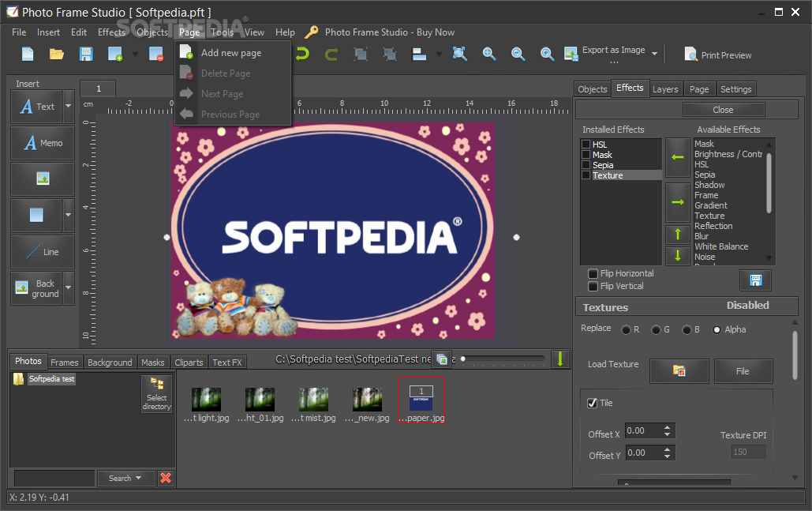Decrease Offset Y with the down arrow
The height and width of the screenshot is (511, 812).
667,456
